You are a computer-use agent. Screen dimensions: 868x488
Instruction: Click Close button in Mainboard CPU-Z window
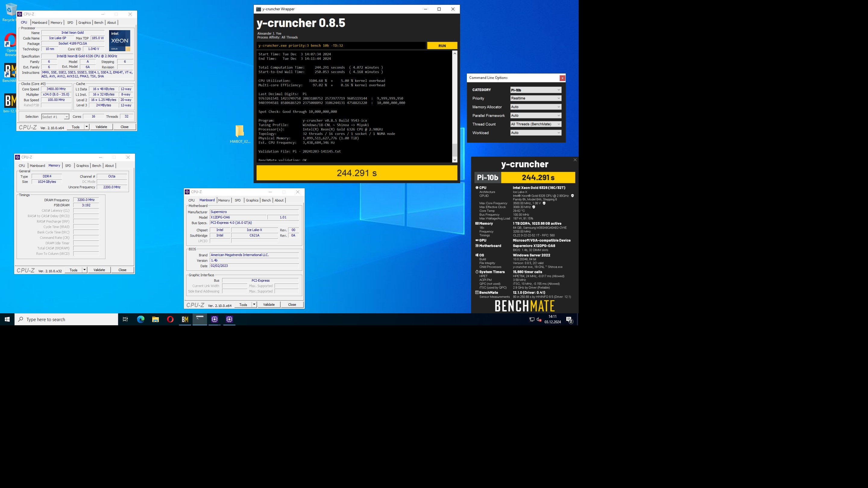(292, 305)
